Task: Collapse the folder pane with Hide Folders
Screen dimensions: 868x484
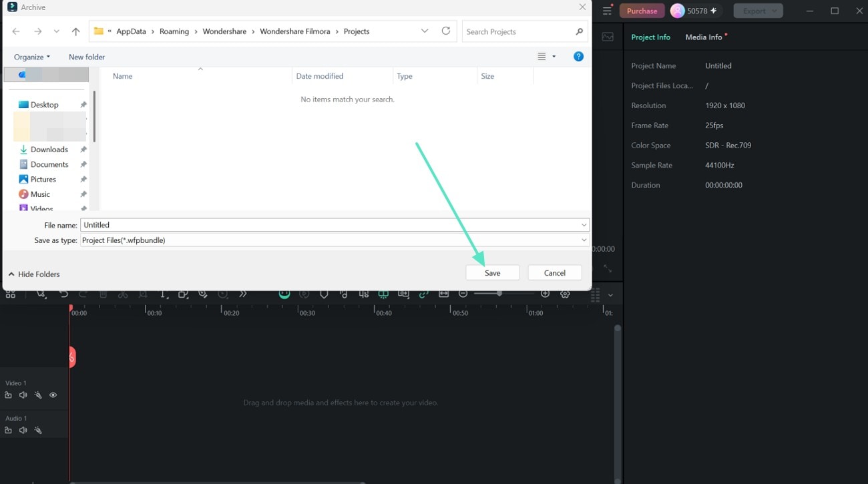Action: pos(34,274)
